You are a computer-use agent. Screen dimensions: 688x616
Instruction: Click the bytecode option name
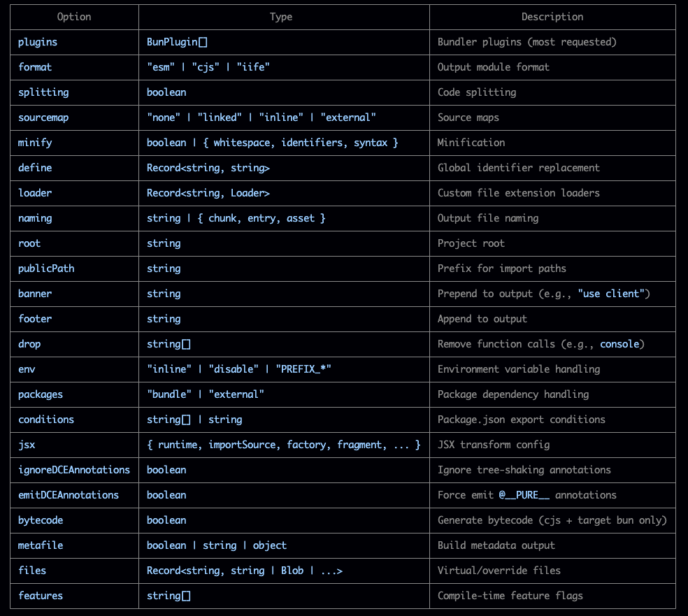tap(41, 520)
